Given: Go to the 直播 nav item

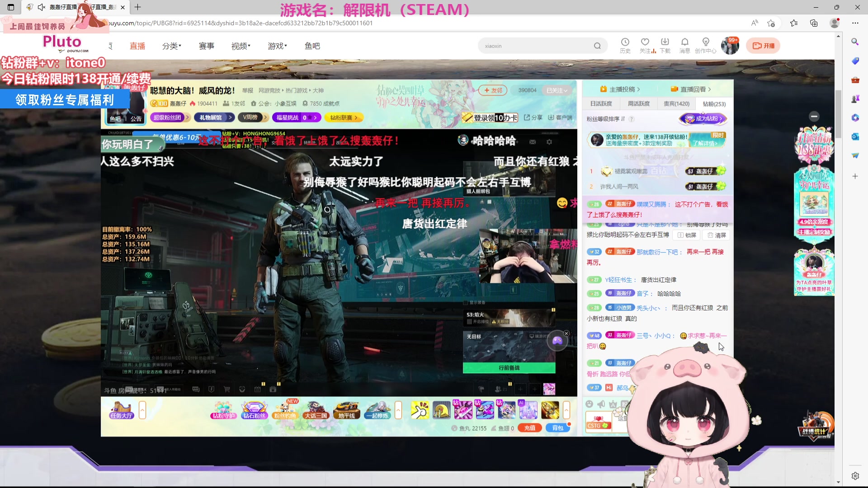Looking at the screenshot, I should point(137,46).
